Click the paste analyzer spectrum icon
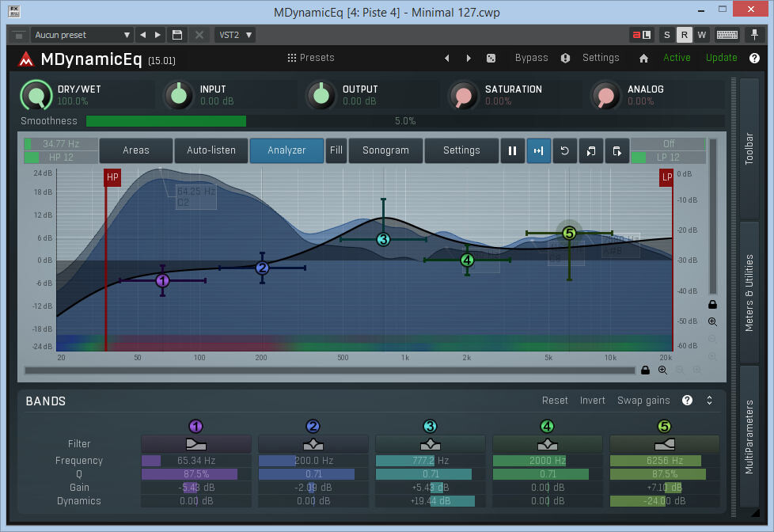774x532 pixels. [617, 150]
